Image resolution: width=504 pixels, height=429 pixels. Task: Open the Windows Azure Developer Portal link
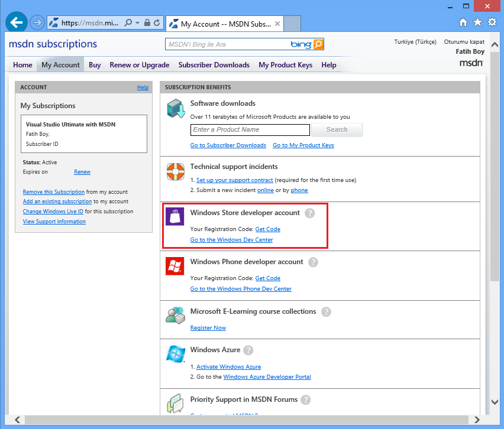point(267,376)
